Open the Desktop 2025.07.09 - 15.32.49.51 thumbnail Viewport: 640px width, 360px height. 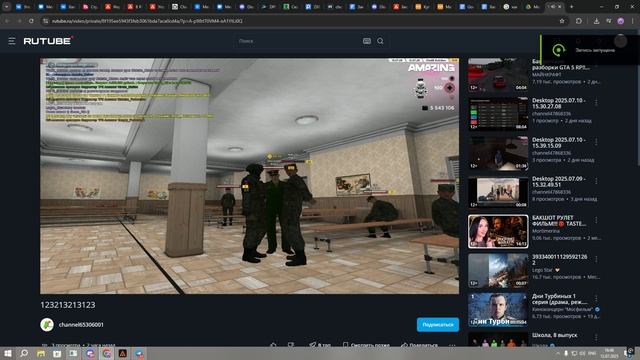click(498, 192)
